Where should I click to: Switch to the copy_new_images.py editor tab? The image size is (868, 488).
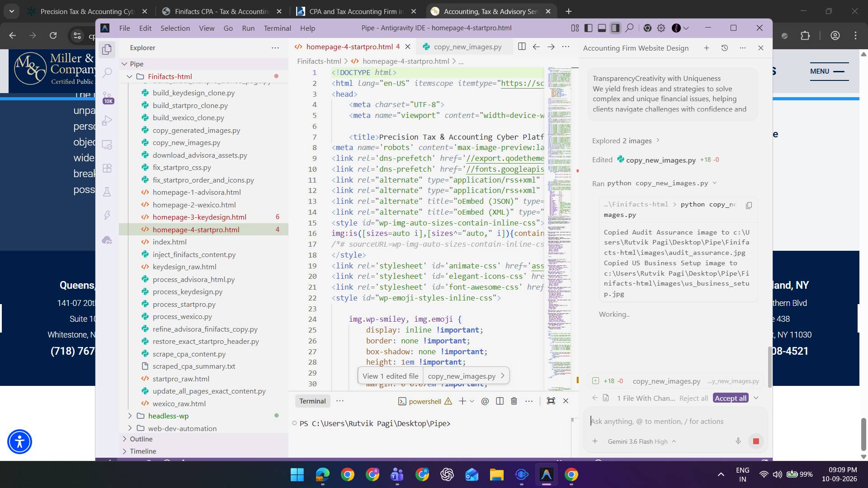467,47
